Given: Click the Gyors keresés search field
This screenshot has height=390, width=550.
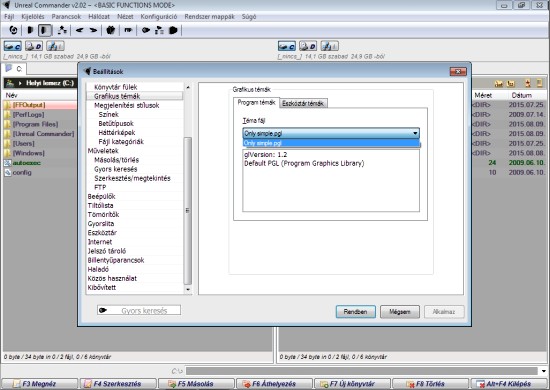Looking at the screenshot, I should pos(139,310).
